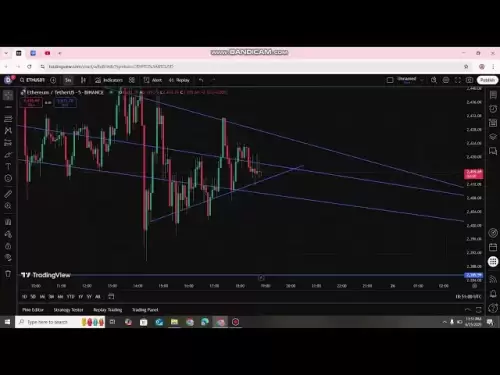Select the Trend line tool
Image resolution: width=500 pixels, height=375 pixels.
point(8,107)
